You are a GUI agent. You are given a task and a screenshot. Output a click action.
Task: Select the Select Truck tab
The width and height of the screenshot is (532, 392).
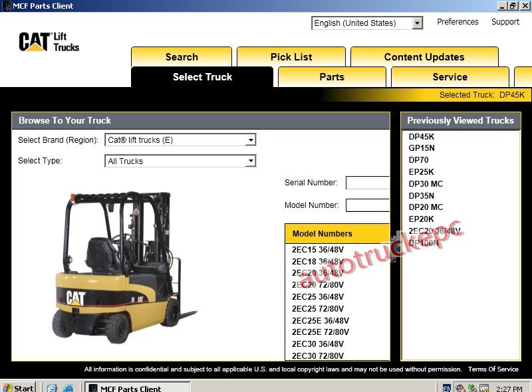click(x=202, y=77)
